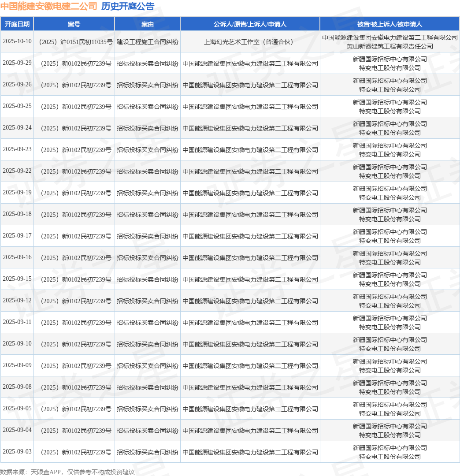
Task: Select the 公诉人/原告/上诉人/申请人 column header
Action: pos(250,24)
